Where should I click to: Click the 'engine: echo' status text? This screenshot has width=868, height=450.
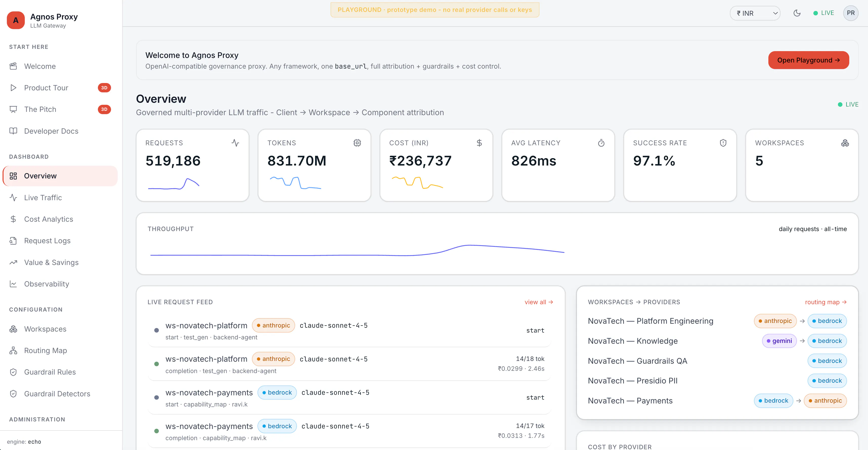tap(24, 442)
